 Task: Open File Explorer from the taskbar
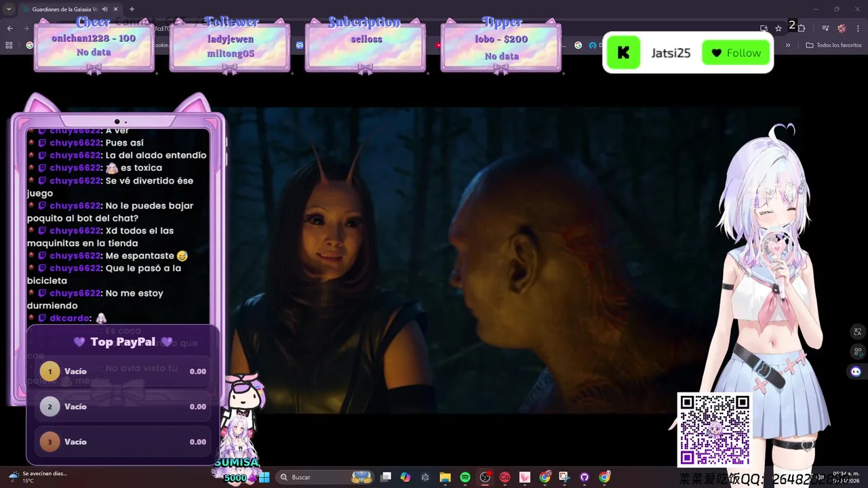click(445, 477)
